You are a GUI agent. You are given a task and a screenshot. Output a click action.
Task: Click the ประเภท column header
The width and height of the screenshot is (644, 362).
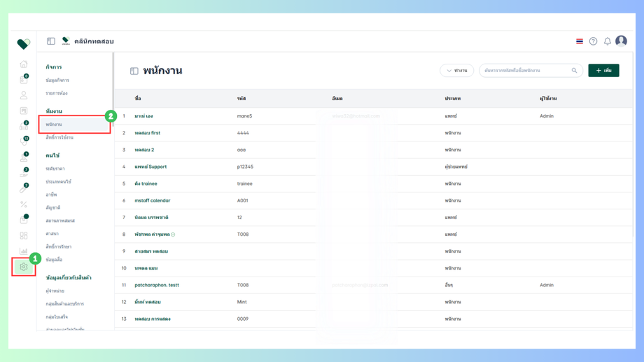[x=452, y=99]
